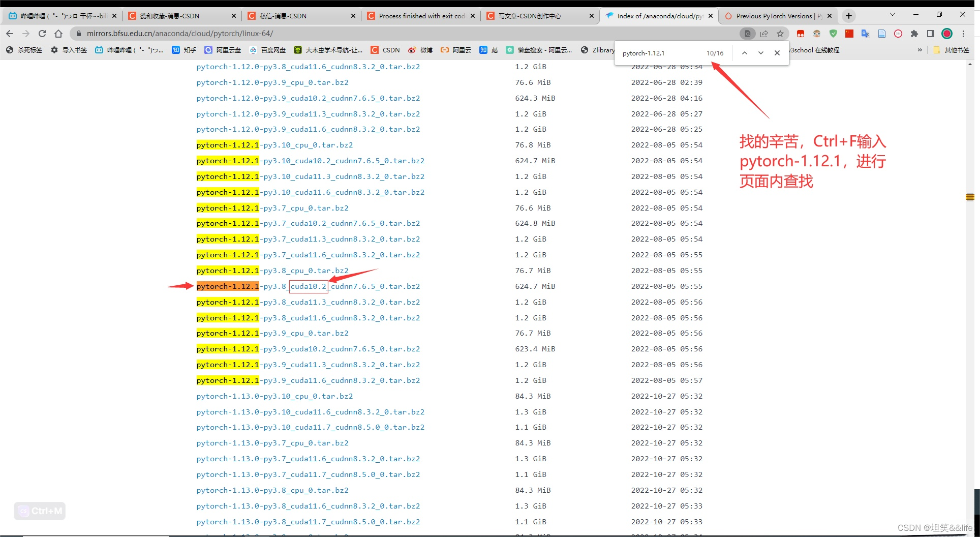Close the find bar
The width and height of the screenshot is (980, 537).
click(x=777, y=53)
